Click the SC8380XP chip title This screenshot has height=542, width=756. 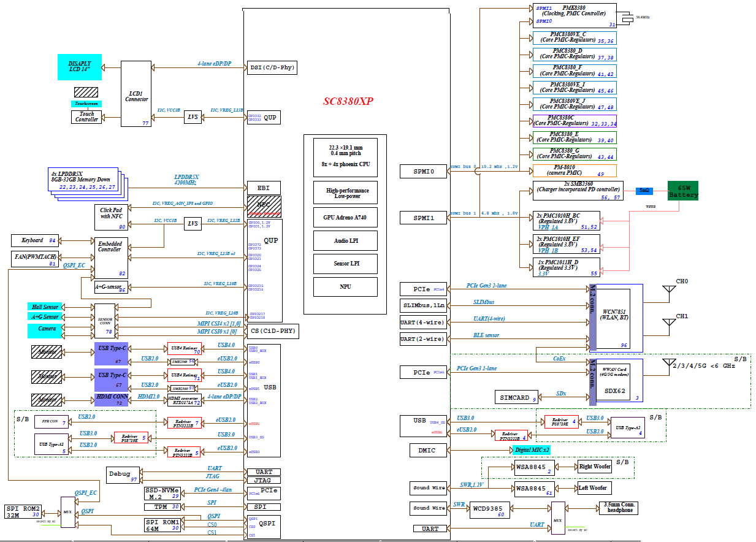point(348,102)
